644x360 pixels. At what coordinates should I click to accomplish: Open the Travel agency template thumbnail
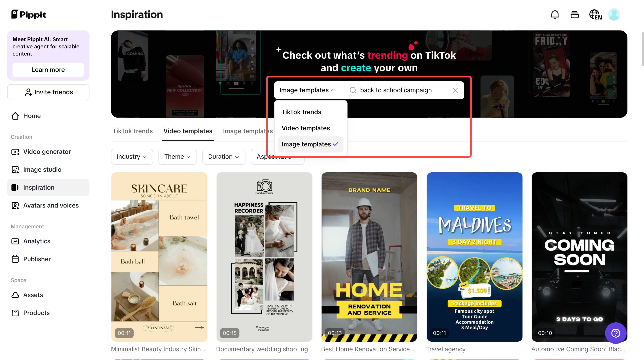click(474, 257)
